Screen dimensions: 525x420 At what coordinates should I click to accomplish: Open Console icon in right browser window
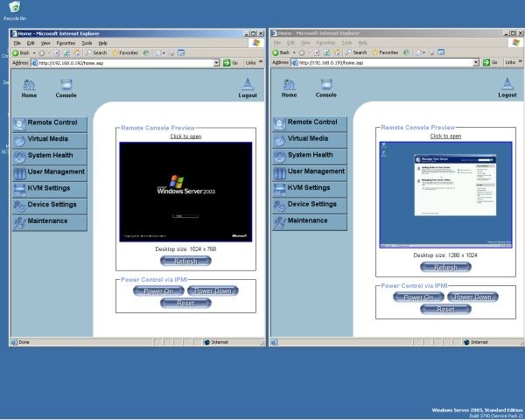[325, 88]
